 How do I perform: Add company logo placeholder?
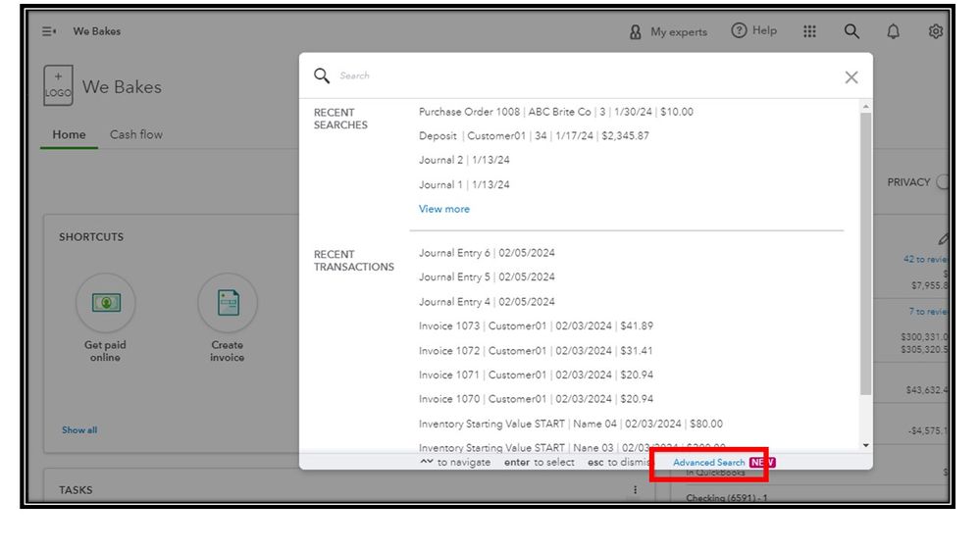pyautogui.click(x=58, y=85)
